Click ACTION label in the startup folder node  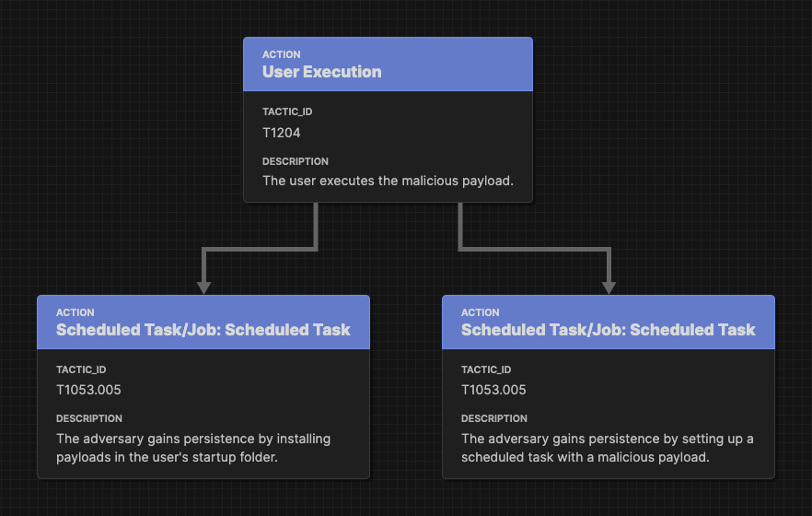point(75,312)
